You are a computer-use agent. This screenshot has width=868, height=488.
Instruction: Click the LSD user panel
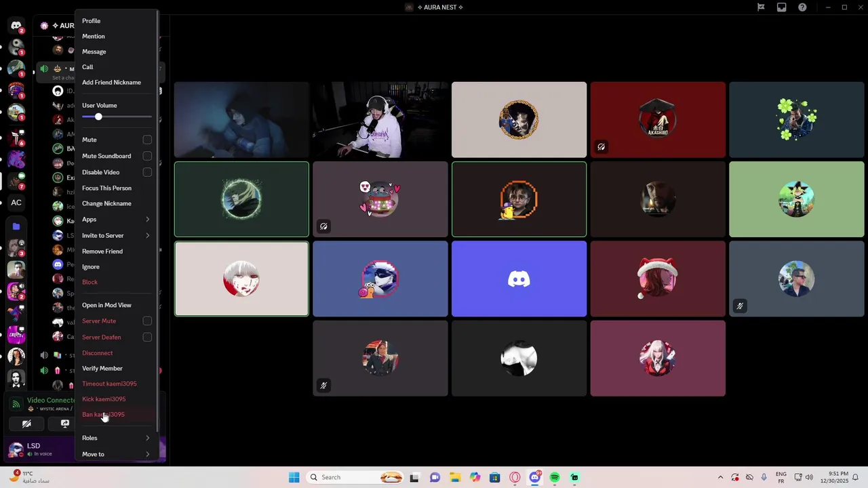(x=41, y=449)
